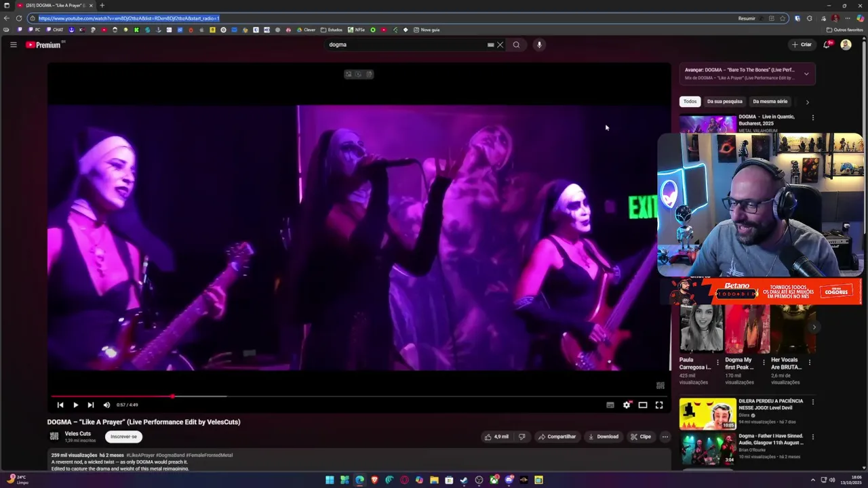Viewport: 868px width, 488px height.
Task: Open the YouTube notifications bell
Action: coord(827,45)
